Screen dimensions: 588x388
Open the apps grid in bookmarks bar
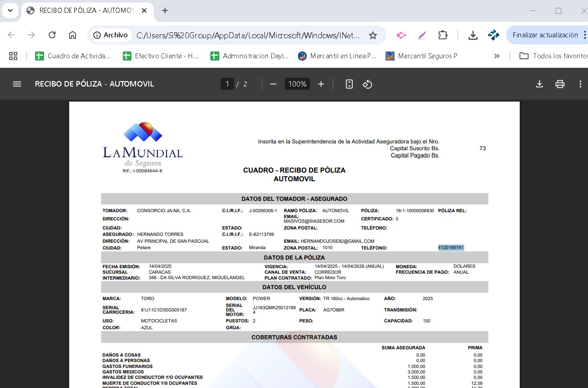pyautogui.click(x=13, y=56)
